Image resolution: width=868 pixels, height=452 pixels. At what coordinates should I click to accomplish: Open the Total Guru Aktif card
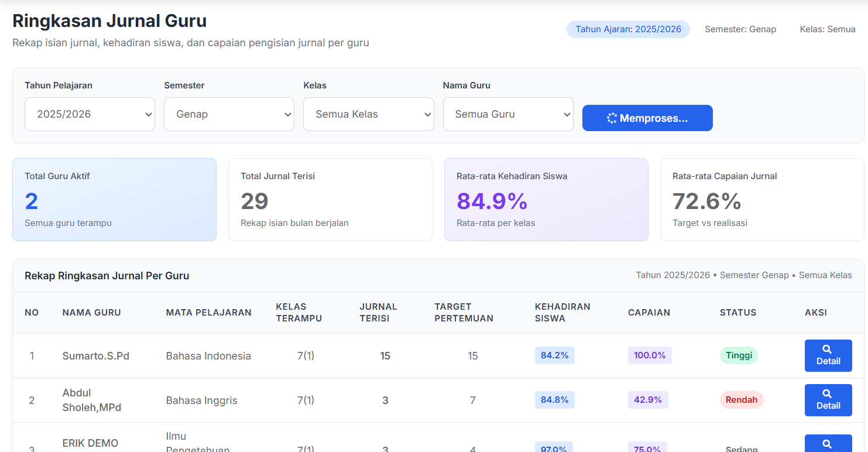point(114,200)
